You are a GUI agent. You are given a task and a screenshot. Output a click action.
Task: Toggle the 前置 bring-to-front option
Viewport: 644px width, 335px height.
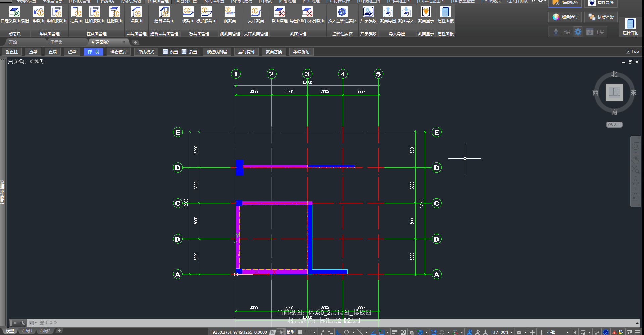coord(170,52)
